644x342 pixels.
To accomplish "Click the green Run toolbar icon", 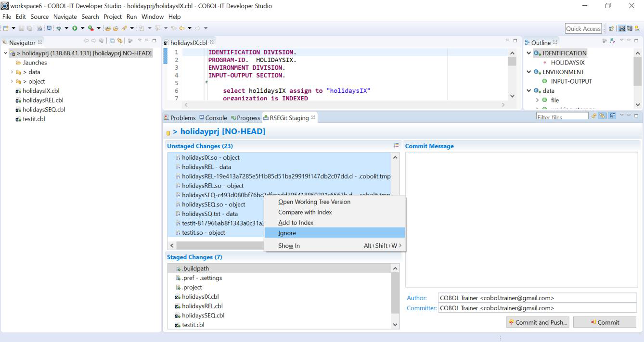I will (75, 28).
